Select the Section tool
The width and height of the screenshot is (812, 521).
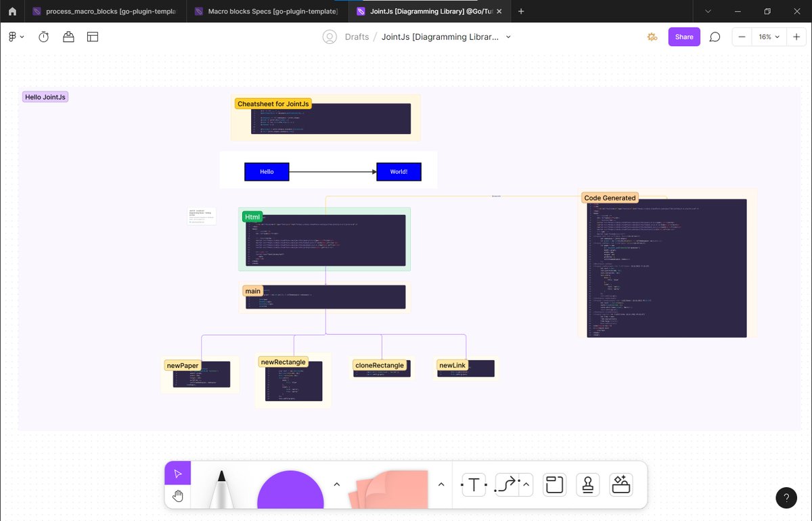pyautogui.click(x=554, y=484)
